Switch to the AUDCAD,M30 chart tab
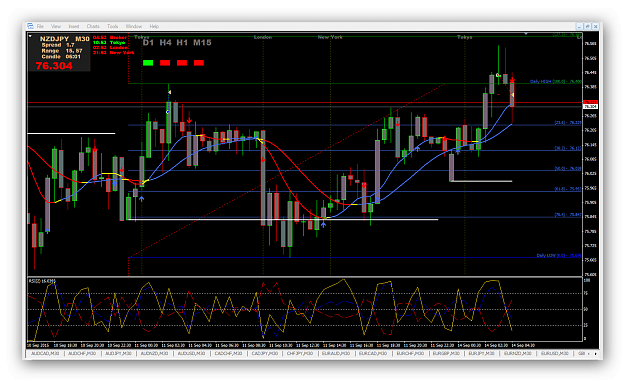Screen dimensions: 625x382 pos(45,353)
